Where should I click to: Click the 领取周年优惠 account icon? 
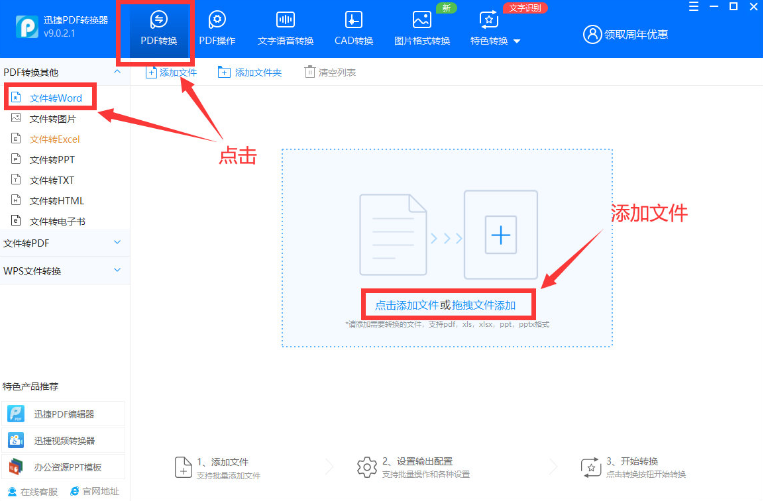[x=592, y=34]
